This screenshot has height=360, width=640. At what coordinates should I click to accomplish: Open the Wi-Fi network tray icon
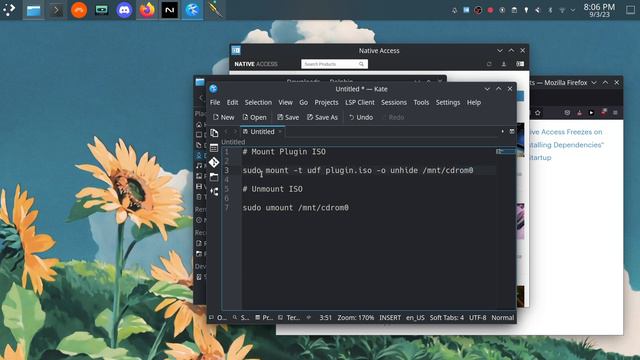click(x=562, y=10)
